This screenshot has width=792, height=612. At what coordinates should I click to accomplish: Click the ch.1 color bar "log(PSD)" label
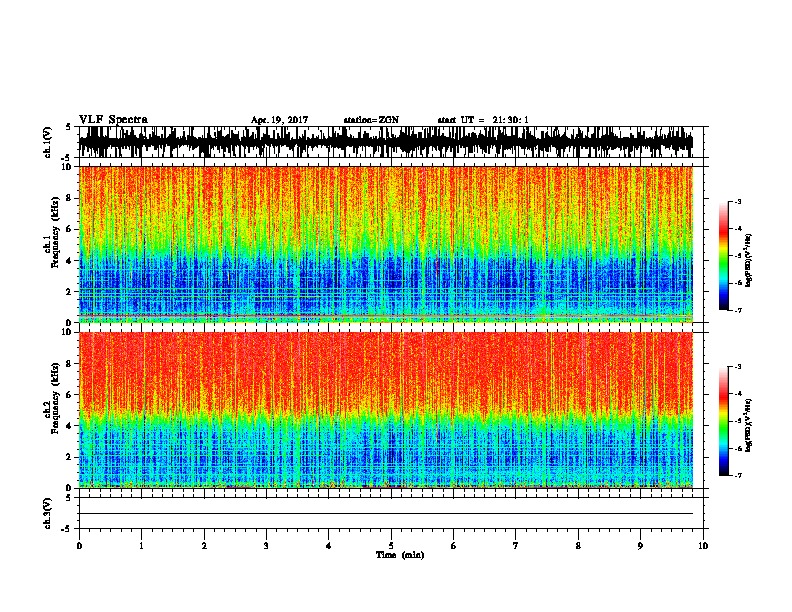click(x=749, y=261)
